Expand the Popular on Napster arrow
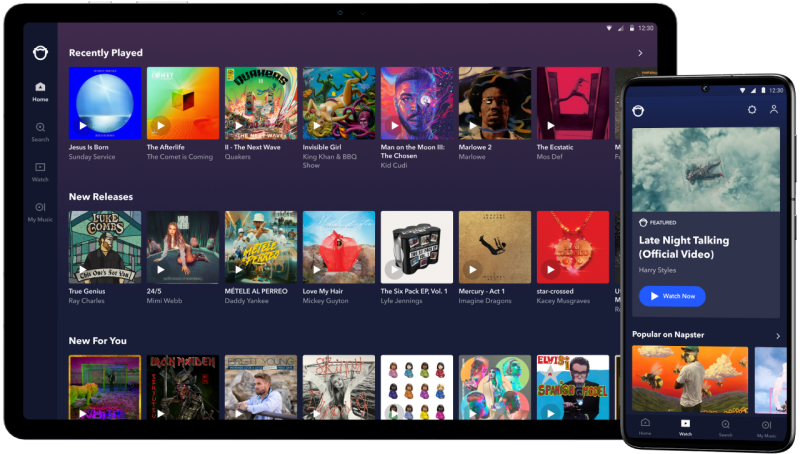 [778, 336]
